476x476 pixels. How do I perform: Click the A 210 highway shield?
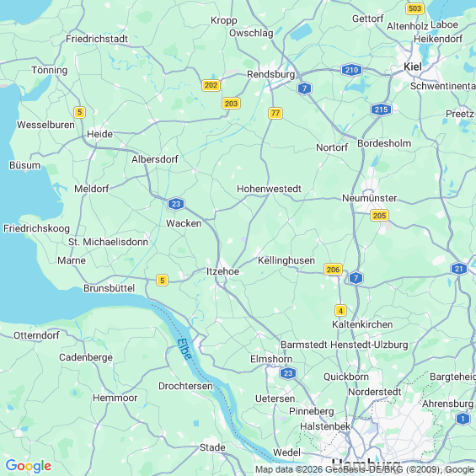click(351, 70)
